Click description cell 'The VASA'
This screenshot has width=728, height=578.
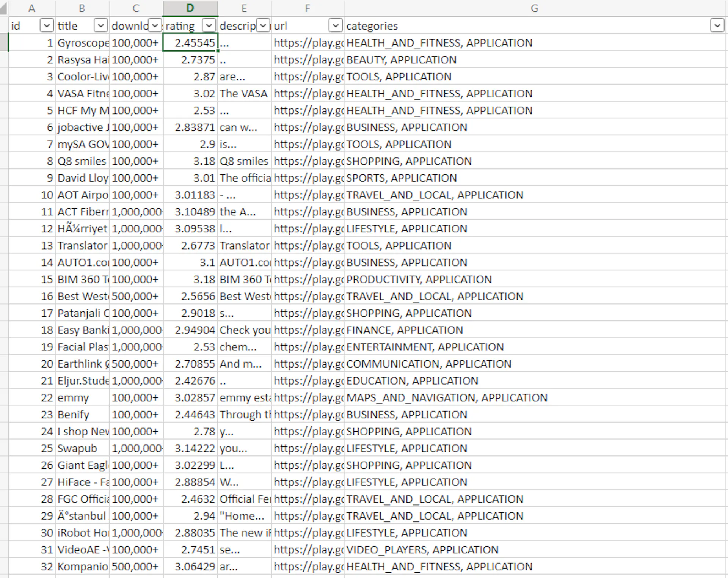(245, 93)
